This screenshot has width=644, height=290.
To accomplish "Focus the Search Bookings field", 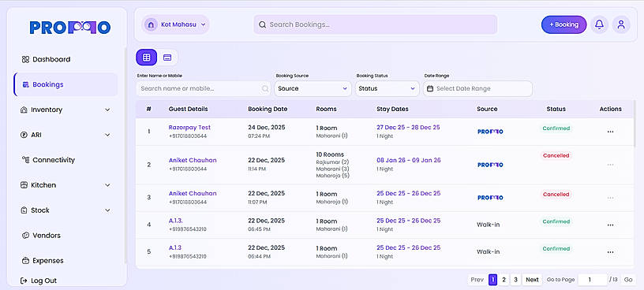I will click(x=376, y=24).
